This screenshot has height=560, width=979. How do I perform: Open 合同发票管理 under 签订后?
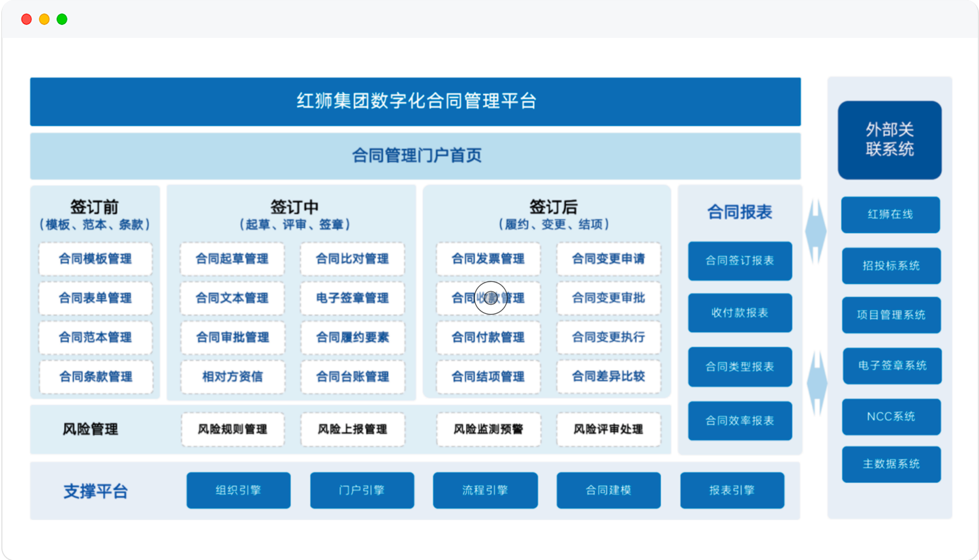[488, 259]
